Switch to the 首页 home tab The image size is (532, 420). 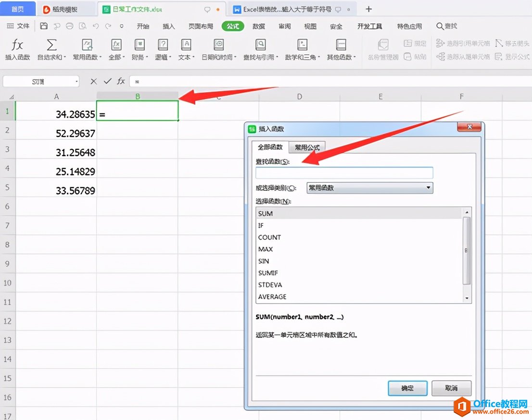click(x=18, y=9)
